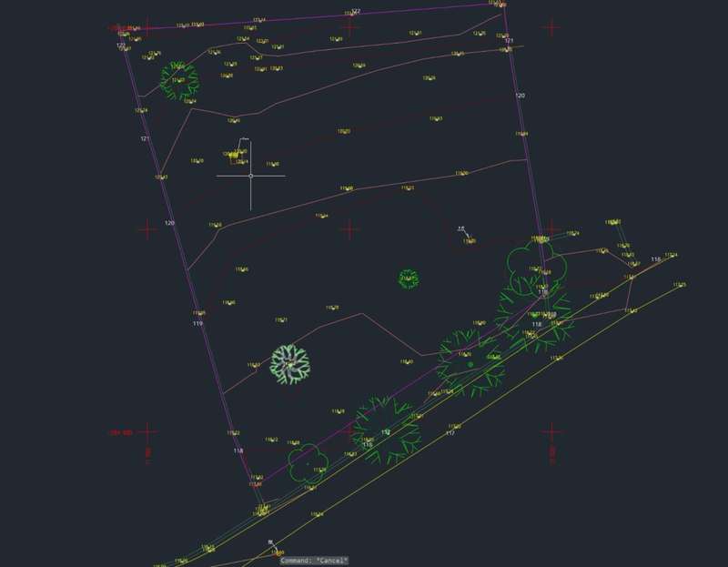Viewport: 728px width, 567px height.
Task: Select the 121 label on the west boundary
Action: tap(145, 138)
